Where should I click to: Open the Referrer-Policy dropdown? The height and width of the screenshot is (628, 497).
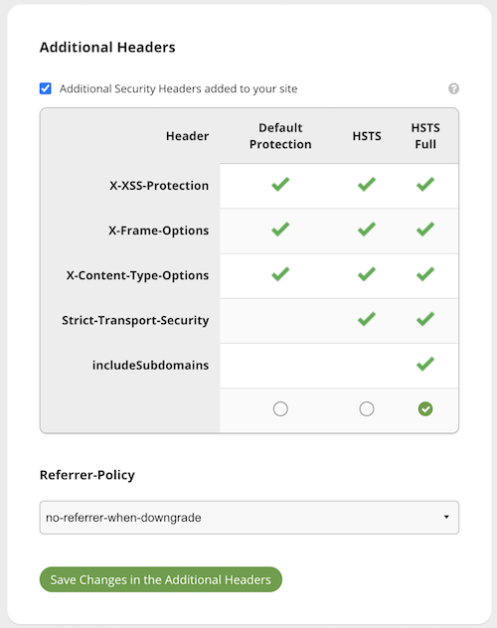pos(249,517)
